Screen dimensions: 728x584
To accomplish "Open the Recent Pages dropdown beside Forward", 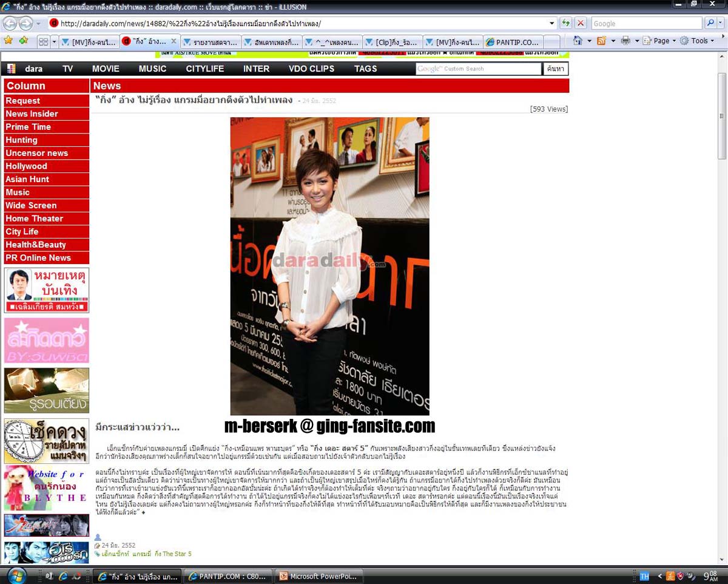I will point(38,24).
